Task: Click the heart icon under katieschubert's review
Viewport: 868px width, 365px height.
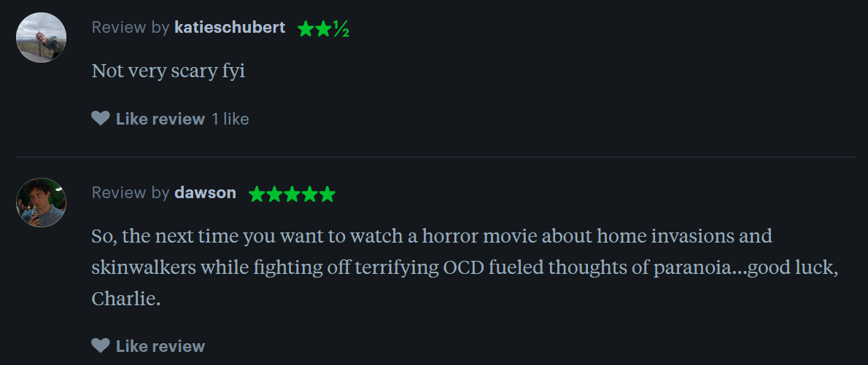Action: click(101, 119)
